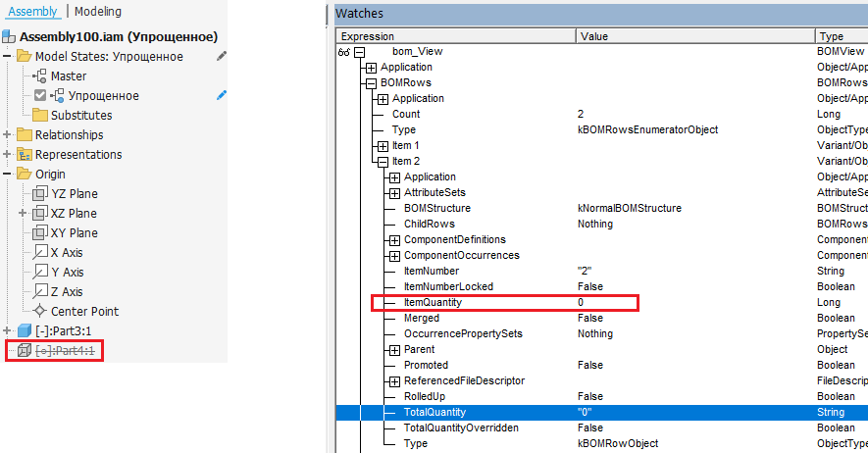Click the kNormalBOMStructure value
Image resolution: width=868 pixels, height=453 pixels.
630,209
